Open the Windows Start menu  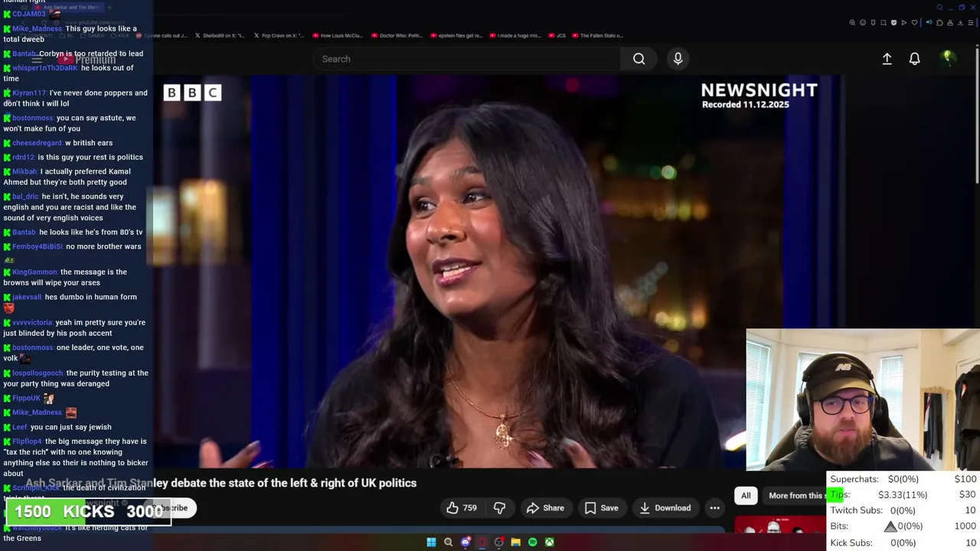pyautogui.click(x=431, y=542)
